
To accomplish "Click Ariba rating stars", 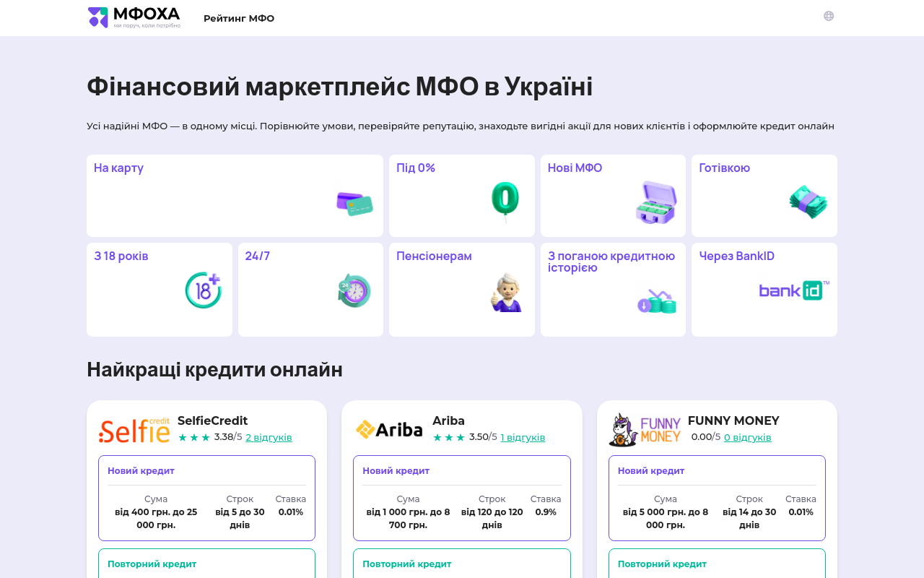I will click(x=449, y=437).
